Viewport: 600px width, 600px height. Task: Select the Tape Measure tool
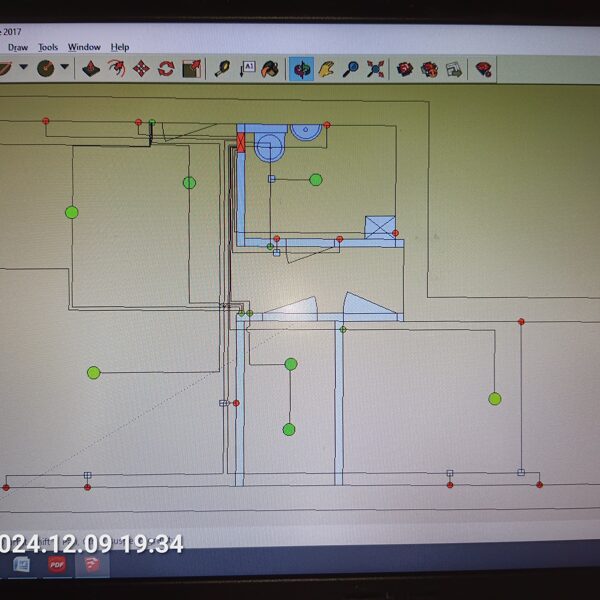(222, 68)
